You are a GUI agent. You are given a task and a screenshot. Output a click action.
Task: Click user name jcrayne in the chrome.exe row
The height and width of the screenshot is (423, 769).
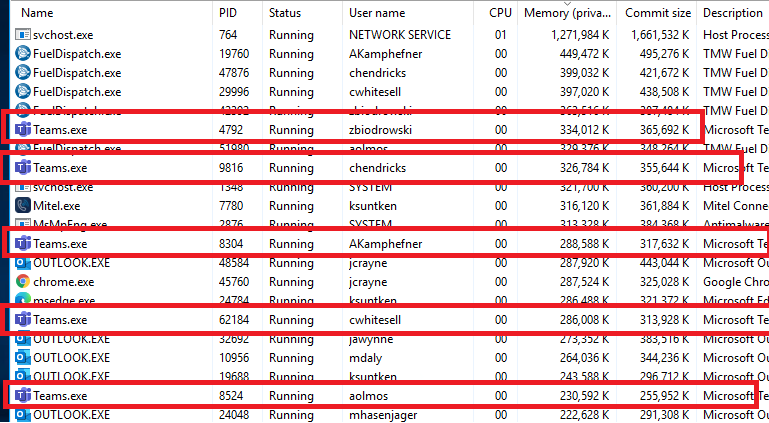[x=368, y=282]
